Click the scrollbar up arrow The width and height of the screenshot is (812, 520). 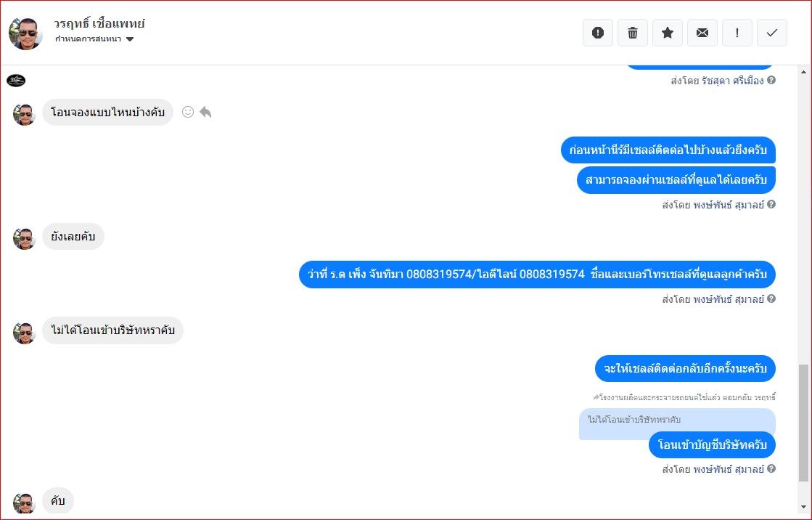804,73
